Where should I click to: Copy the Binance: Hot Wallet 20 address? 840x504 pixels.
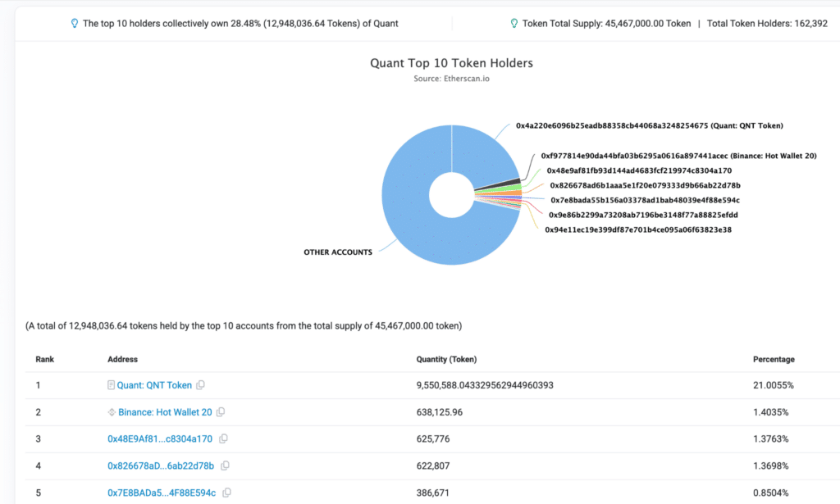tap(221, 412)
